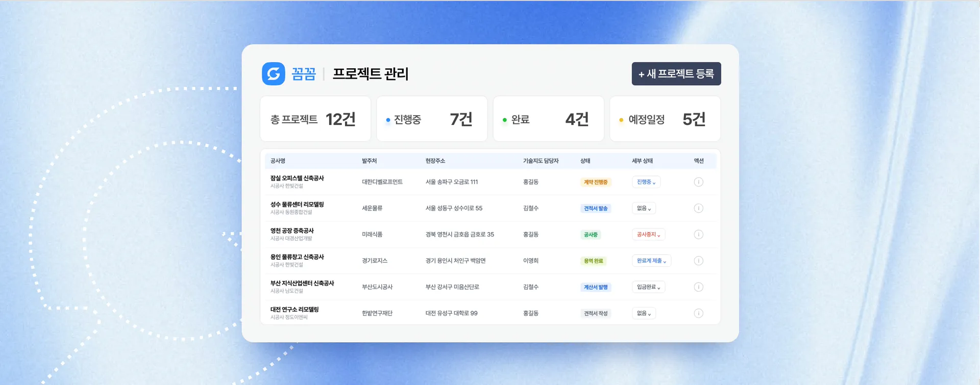
Task: Open info icon for 대전 연구소 리모델링
Action: (x=699, y=313)
